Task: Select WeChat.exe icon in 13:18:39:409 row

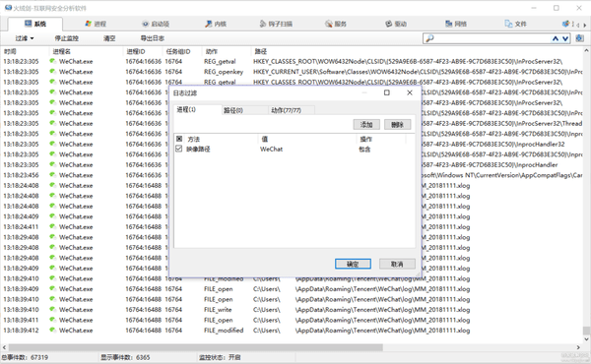Action: point(53,288)
